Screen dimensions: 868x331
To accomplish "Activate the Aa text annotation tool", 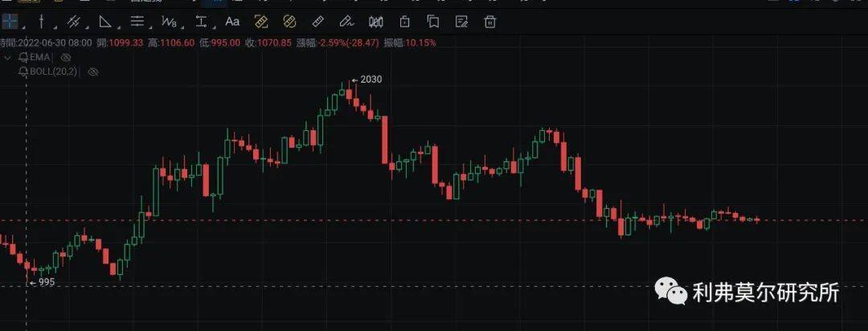I will pos(232,21).
